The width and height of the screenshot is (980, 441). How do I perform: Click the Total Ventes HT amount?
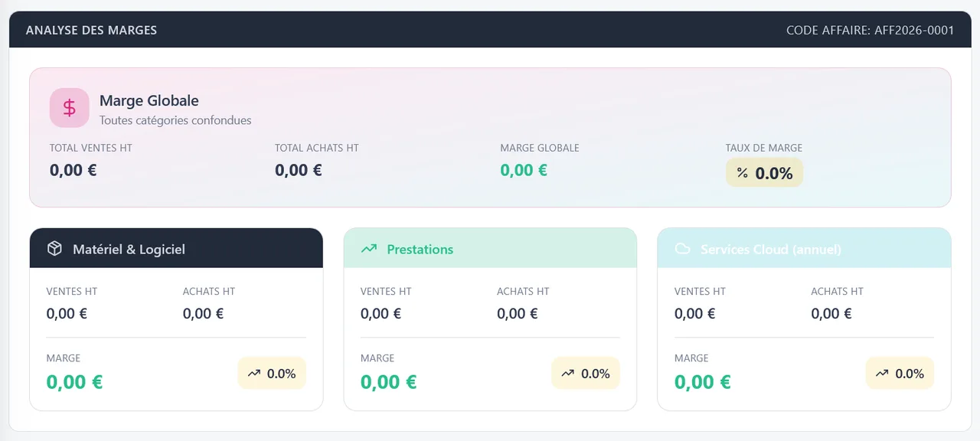coord(73,170)
